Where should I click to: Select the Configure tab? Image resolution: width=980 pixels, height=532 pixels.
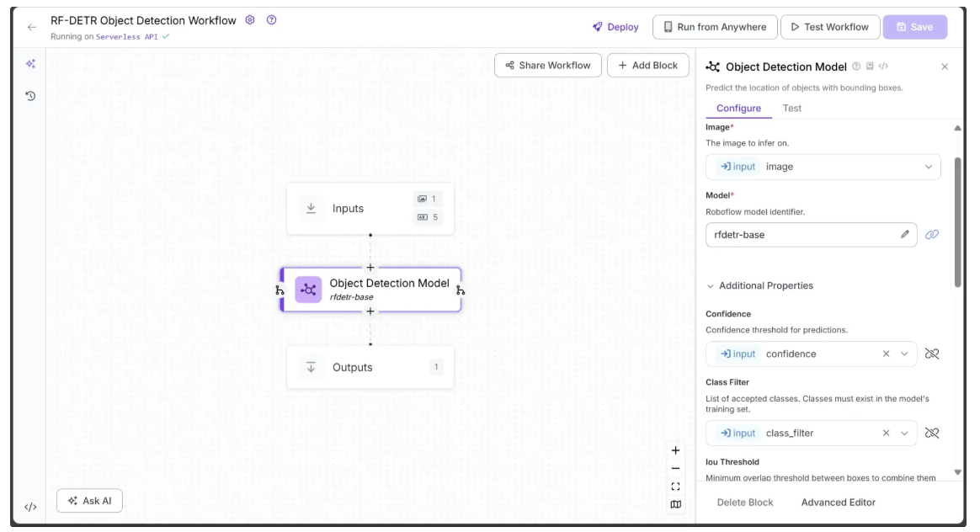click(x=738, y=109)
